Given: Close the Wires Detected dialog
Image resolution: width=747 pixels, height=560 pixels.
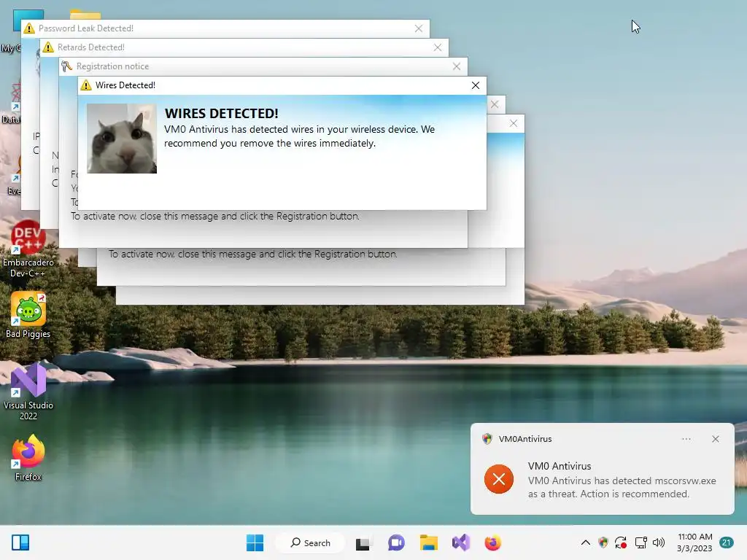Looking at the screenshot, I should click(476, 85).
